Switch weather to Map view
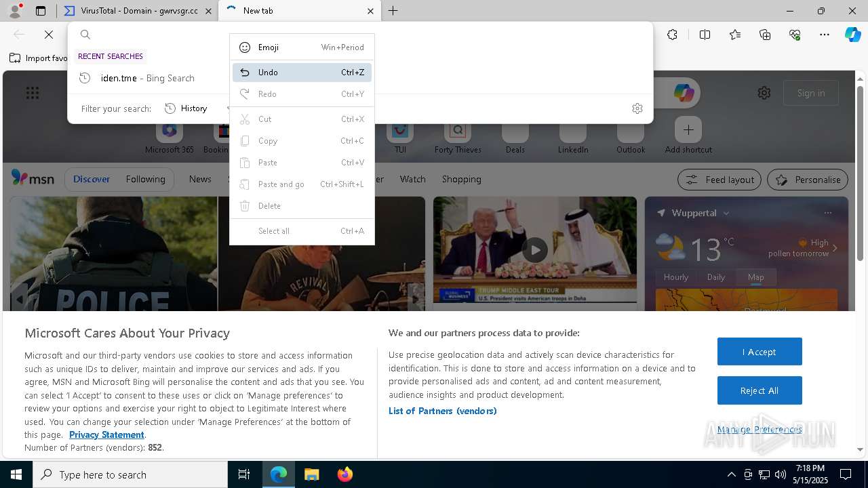 tap(755, 277)
